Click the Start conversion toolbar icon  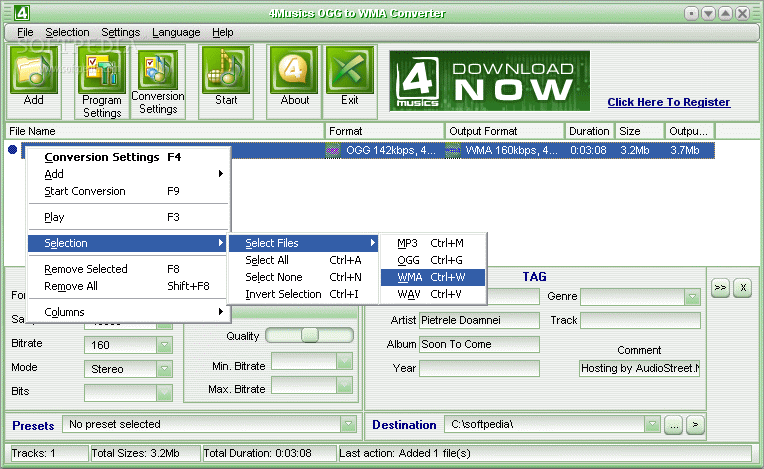tap(226, 70)
